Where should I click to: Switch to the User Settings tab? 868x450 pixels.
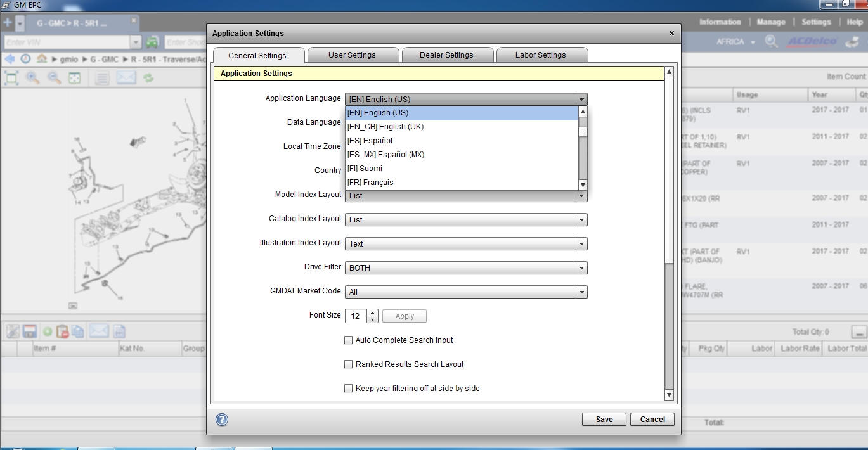pos(352,55)
